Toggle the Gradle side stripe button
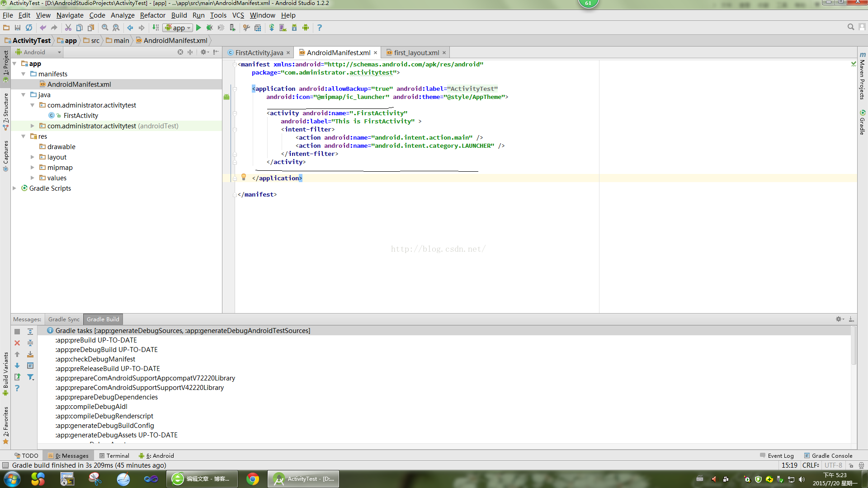Screen dimensions: 868x488 [x=863, y=122]
